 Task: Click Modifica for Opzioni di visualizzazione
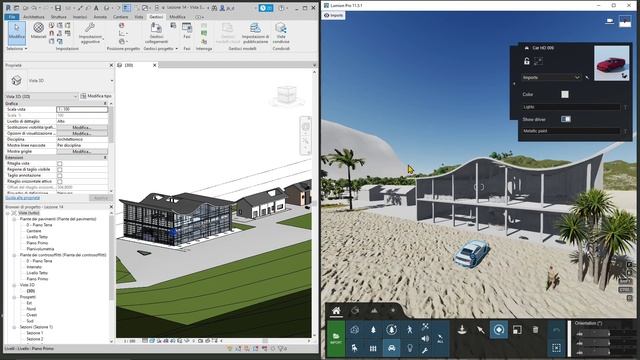click(82, 133)
